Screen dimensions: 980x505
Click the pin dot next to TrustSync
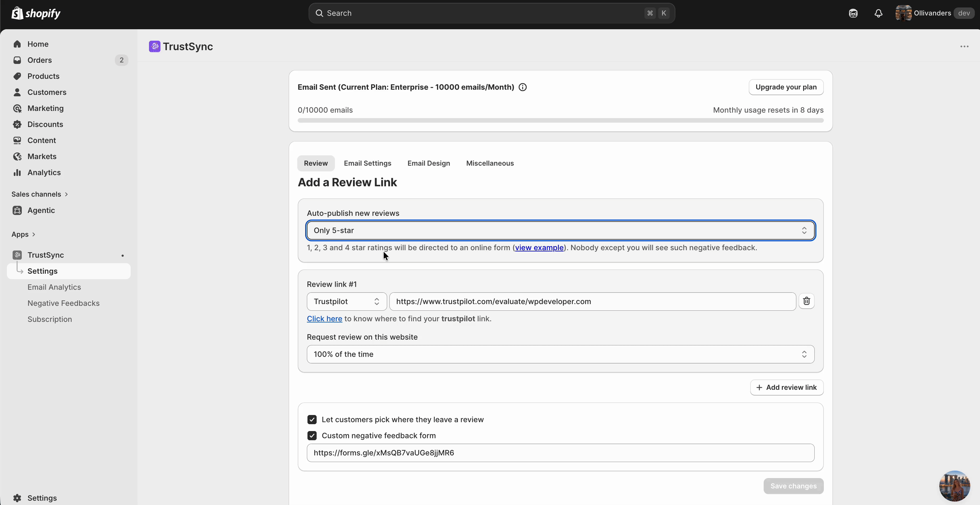click(123, 255)
